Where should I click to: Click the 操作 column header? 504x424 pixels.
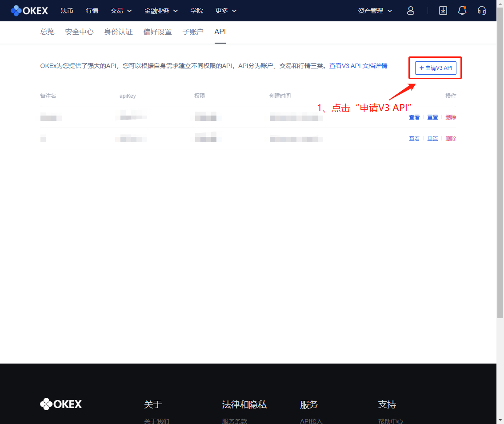pyautogui.click(x=451, y=96)
